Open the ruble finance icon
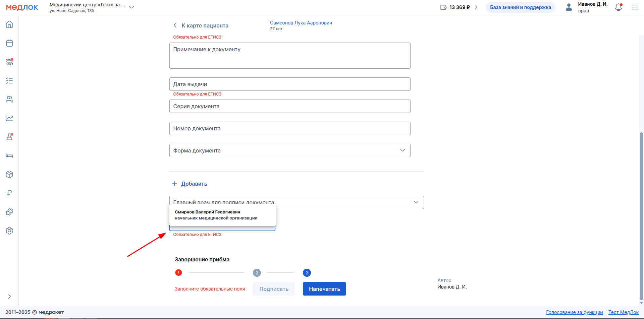Viewport: 644px width, 319px height. tap(9, 193)
